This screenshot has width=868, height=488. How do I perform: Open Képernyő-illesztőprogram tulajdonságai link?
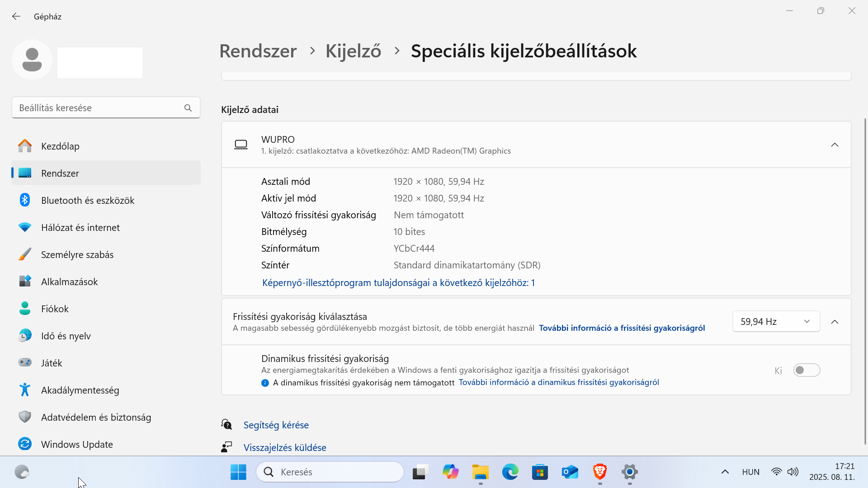tap(398, 283)
